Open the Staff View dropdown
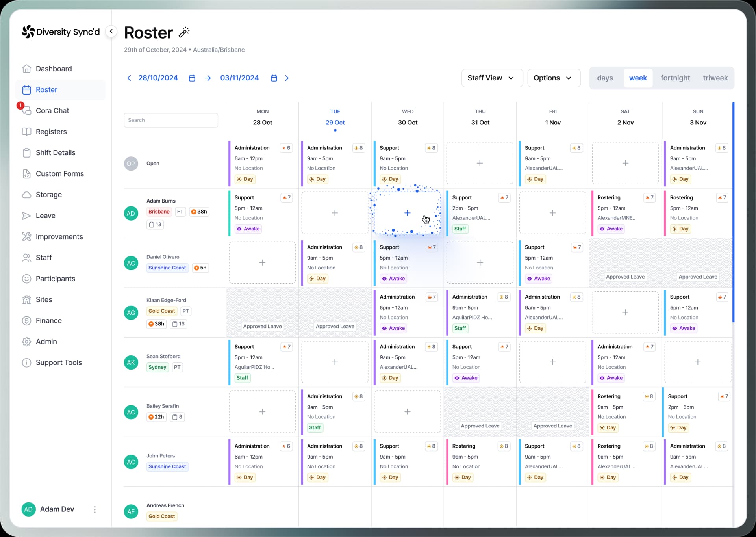 tap(492, 78)
